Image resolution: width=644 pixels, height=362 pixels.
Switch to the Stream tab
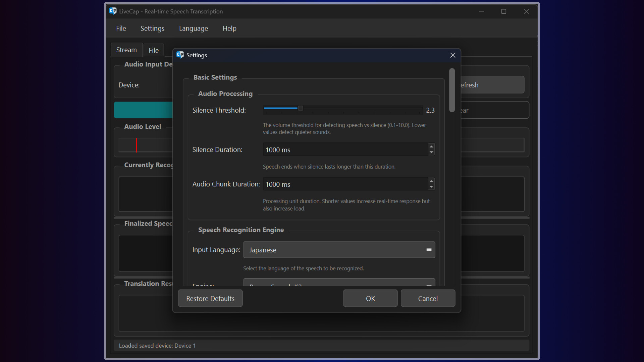tap(126, 50)
